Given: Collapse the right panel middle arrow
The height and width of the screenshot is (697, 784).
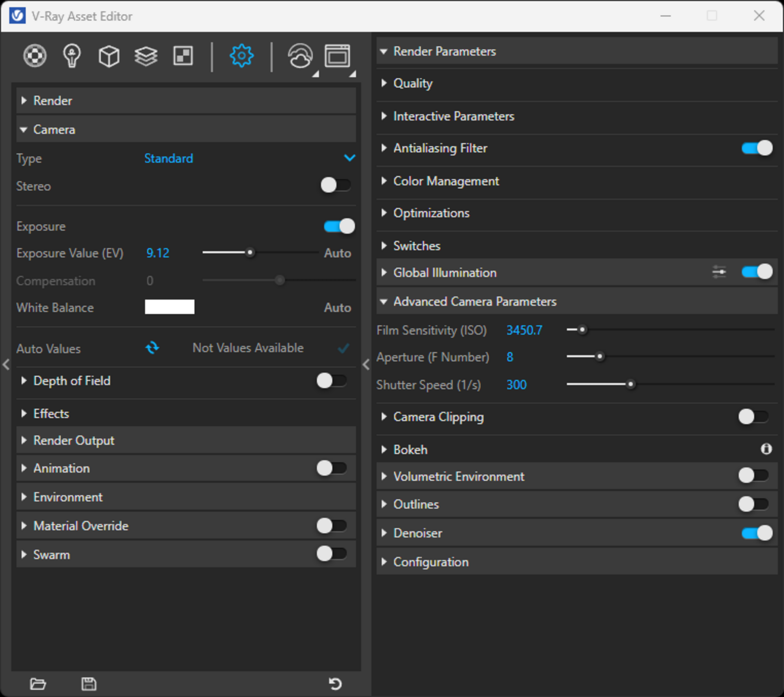Looking at the screenshot, I should pos(366,364).
